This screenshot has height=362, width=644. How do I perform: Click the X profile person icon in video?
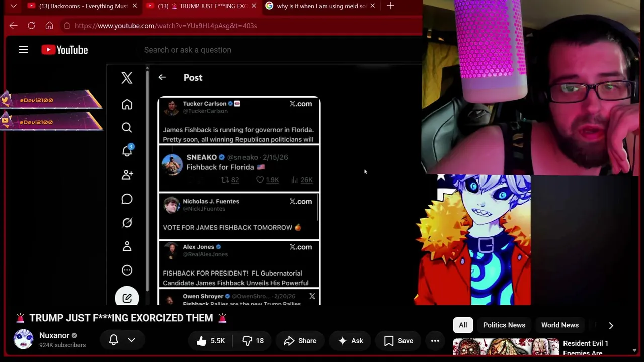coord(127,246)
